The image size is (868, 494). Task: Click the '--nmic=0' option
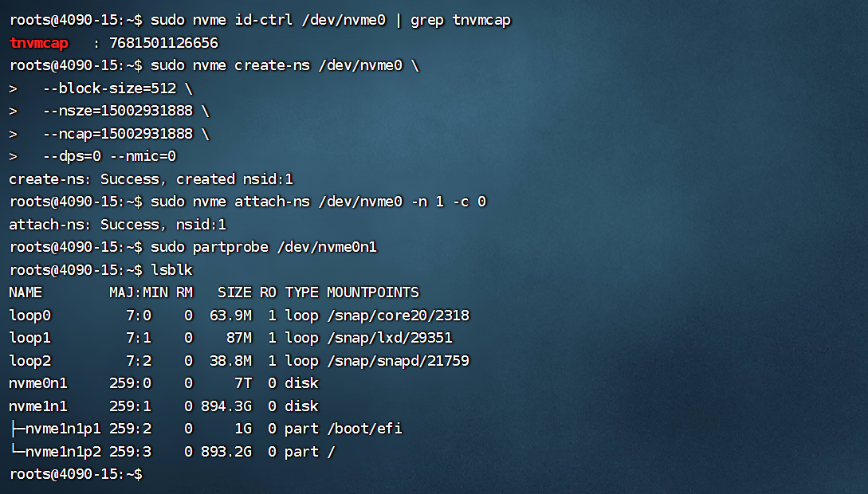[x=143, y=156]
